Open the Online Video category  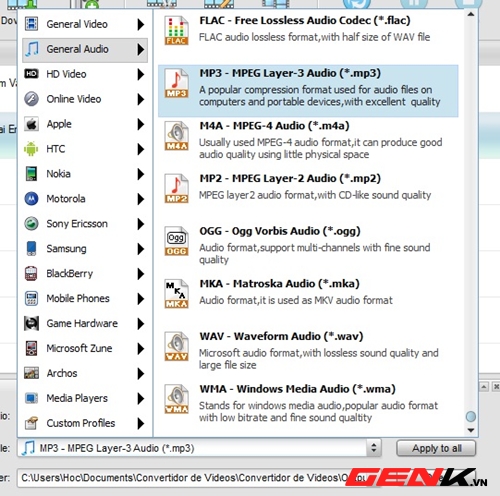click(x=85, y=99)
